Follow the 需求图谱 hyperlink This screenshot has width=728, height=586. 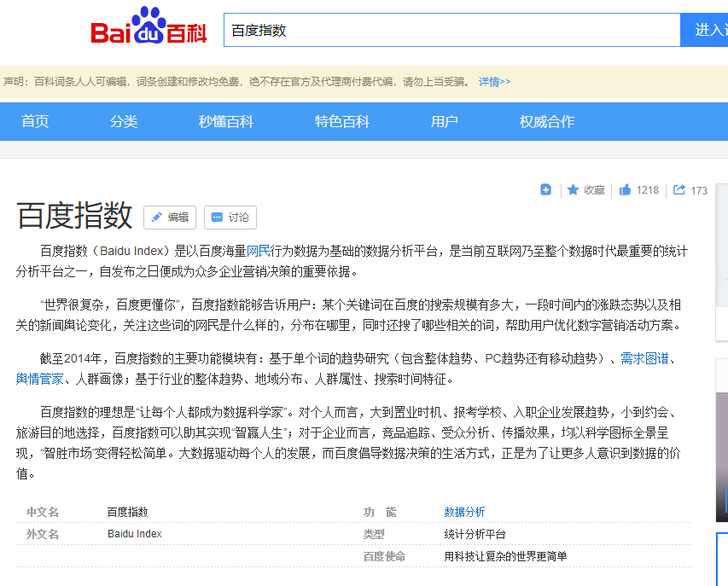[x=645, y=358]
